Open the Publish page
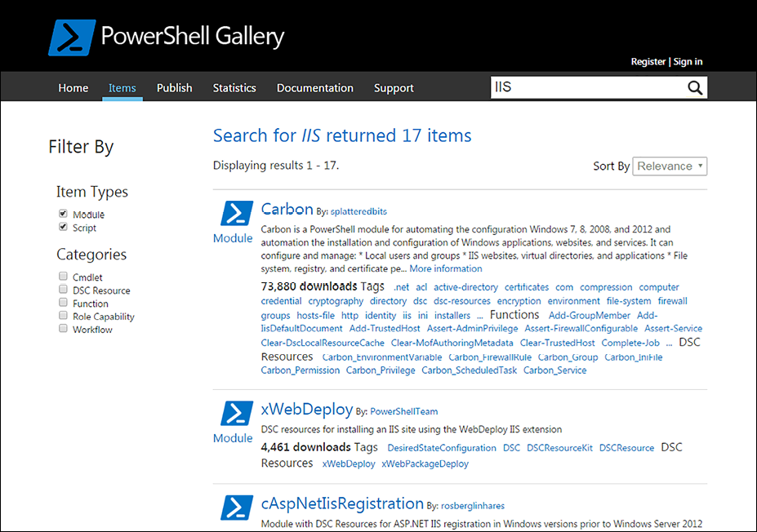The height and width of the screenshot is (532, 757). (174, 88)
